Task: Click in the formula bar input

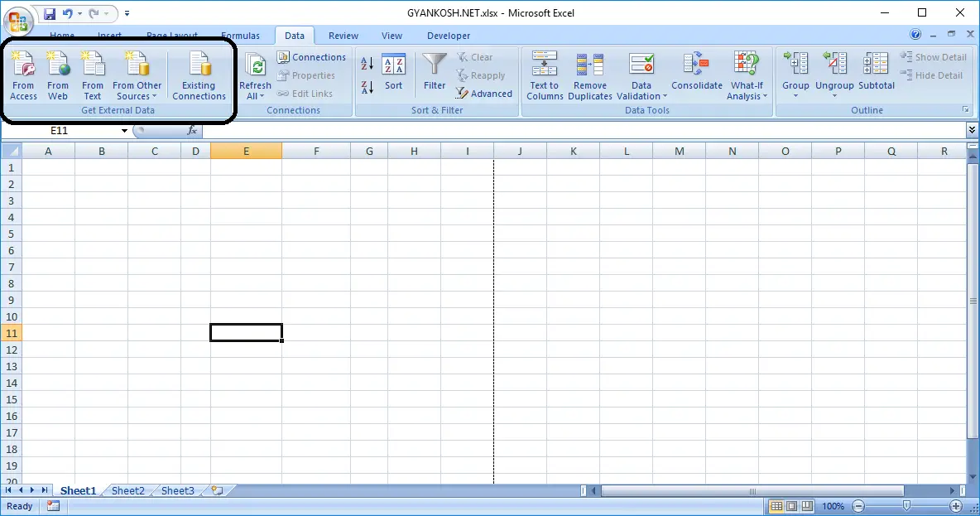Action: point(584,130)
